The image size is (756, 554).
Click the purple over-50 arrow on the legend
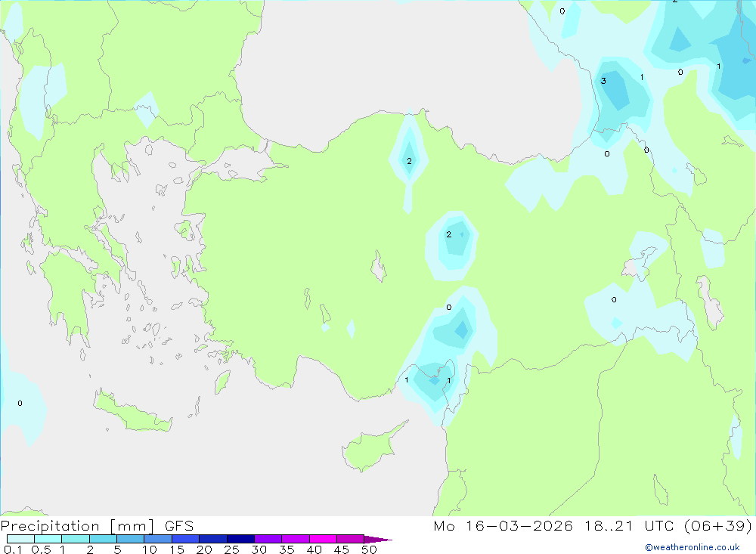(377, 540)
